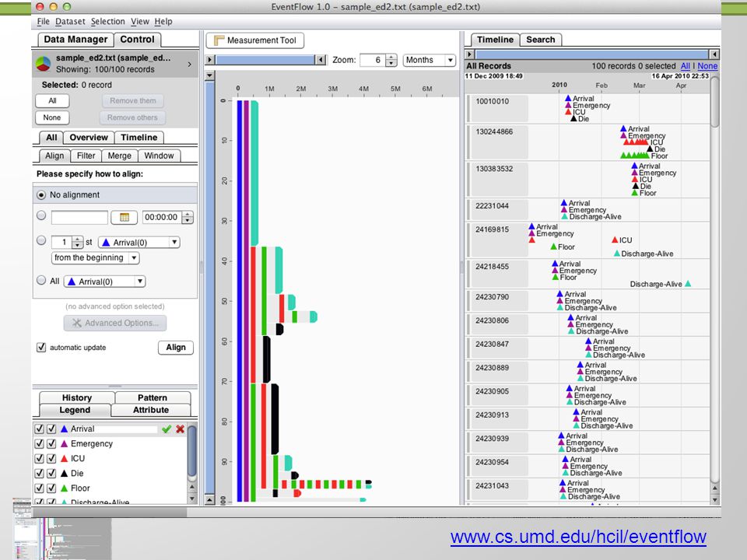This screenshot has height=560, width=747.
Task: Click the blue Arrival triangle in legend
Action: coord(65,429)
